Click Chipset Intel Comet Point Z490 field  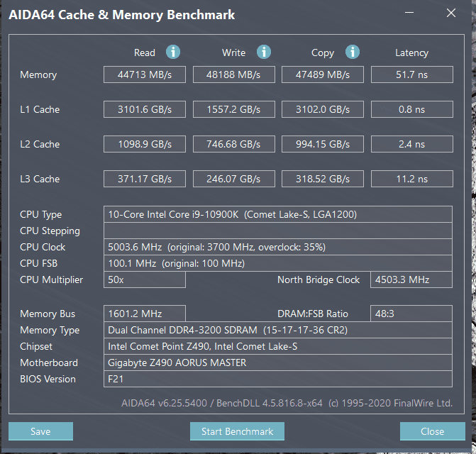click(278, 346)
